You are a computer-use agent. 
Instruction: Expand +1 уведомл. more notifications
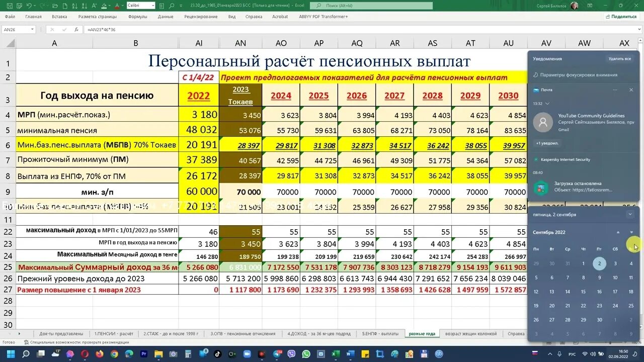pyautogui.click(x=547, y=143)
